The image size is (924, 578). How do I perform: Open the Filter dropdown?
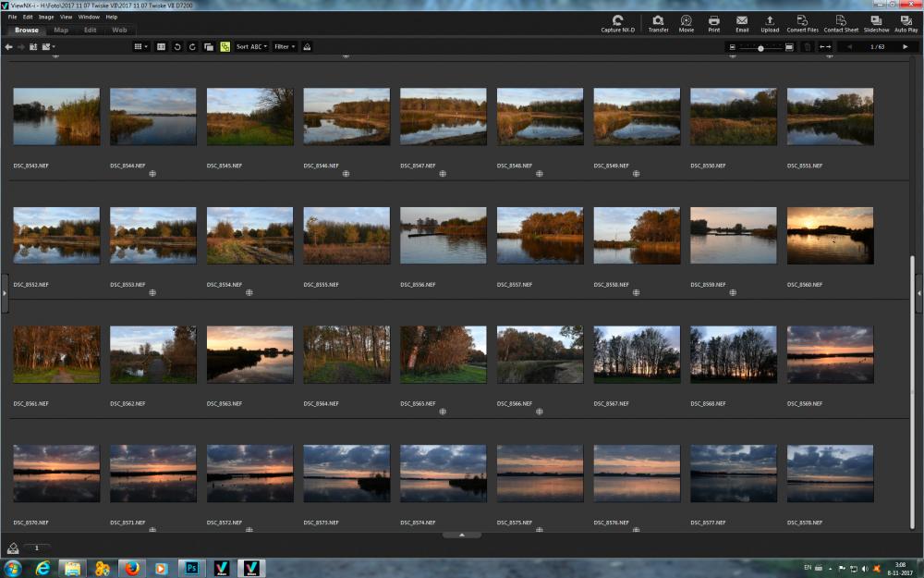[285, 46]
